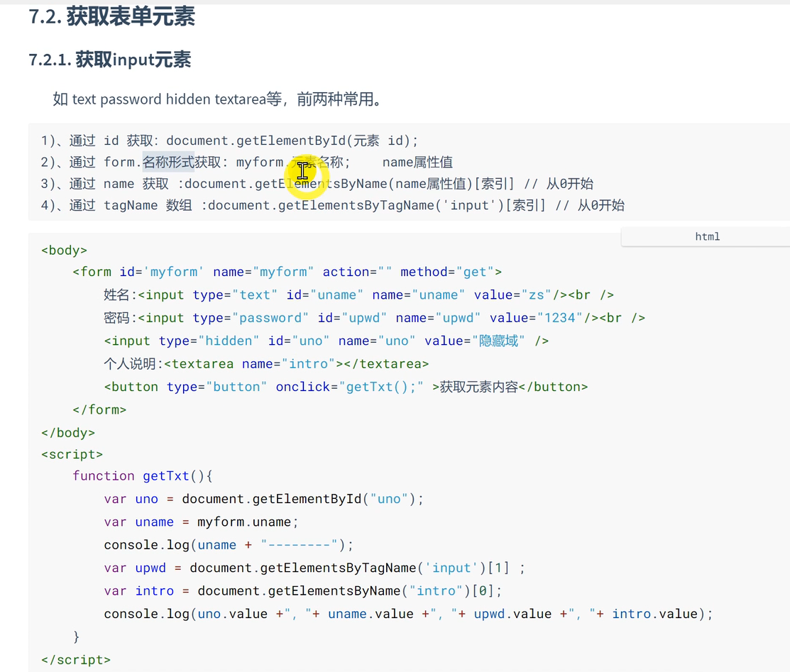Click the comment // 从0开始 on line 4

point(589,206)
